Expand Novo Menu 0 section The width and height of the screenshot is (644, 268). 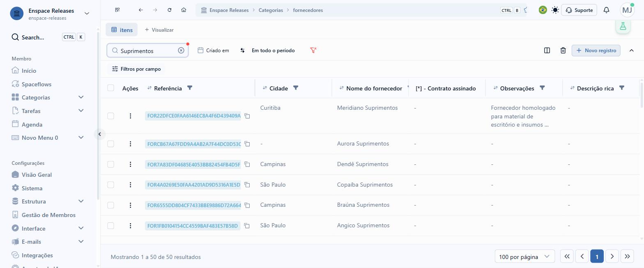(x=81, y=138)
